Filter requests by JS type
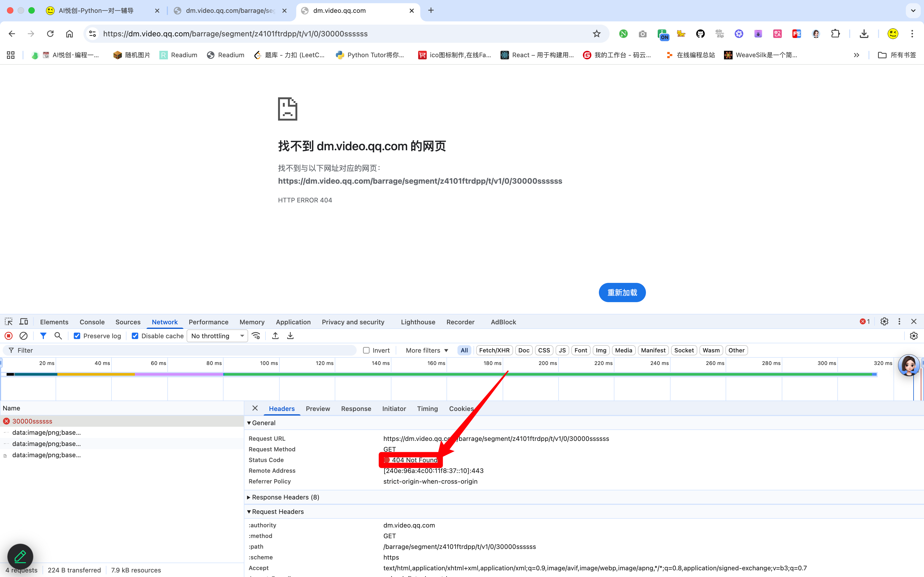The width and height of the screenshot is (924, 577). [562, 350]
